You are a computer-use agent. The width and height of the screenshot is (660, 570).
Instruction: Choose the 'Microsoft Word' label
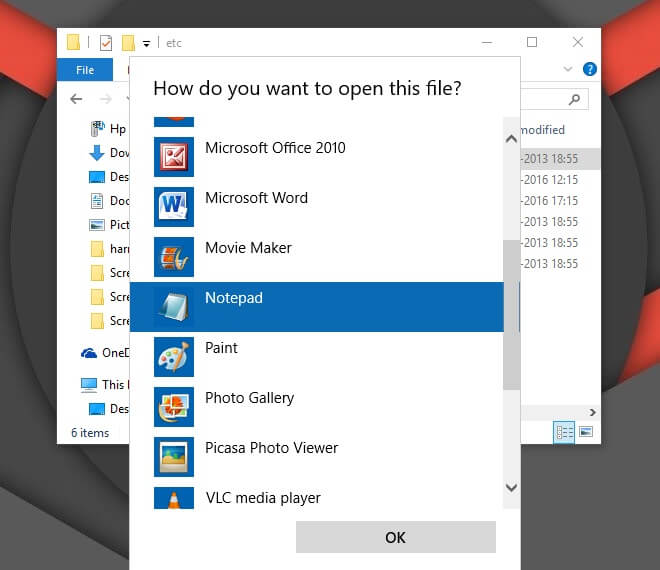pos(256,198)
